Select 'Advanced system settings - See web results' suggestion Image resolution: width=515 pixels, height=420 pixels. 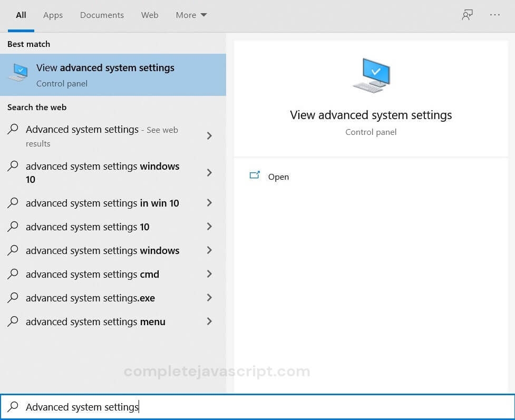113,135
